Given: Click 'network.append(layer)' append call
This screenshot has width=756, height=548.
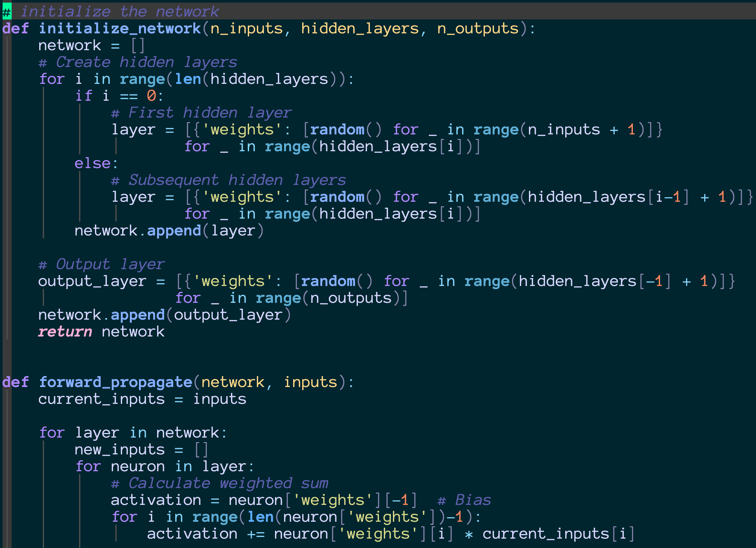Looking at the screenshot, I should click(174, 231).
